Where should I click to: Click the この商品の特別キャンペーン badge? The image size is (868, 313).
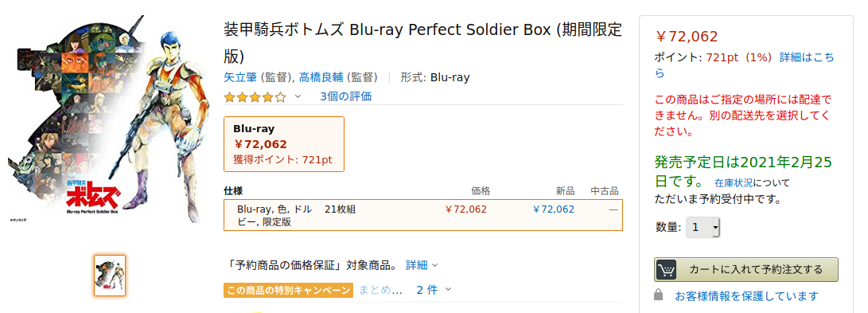click(289, 290)
